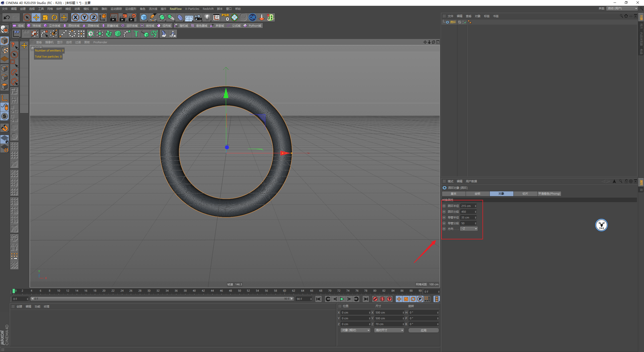
Task: Click frame 30 on the timeline ruler
Action: coord(149,291)
